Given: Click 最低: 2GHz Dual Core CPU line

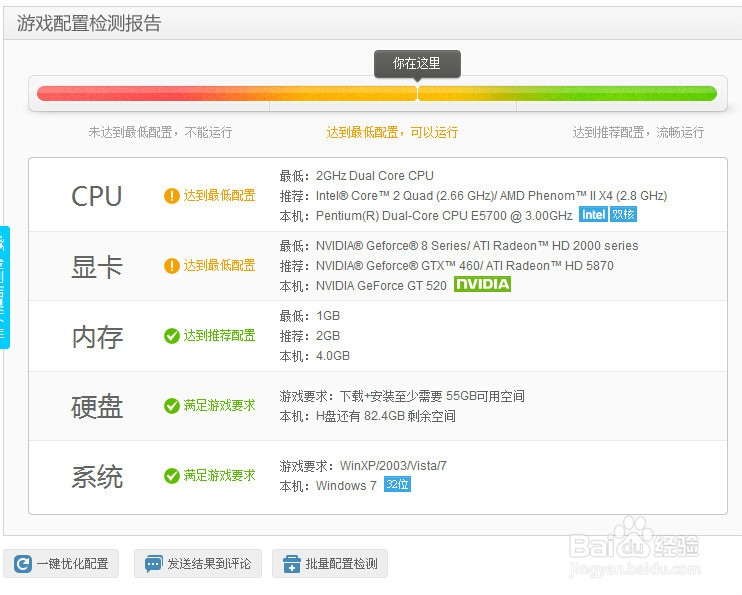Looking at the screenshot, I should point(356,176).
